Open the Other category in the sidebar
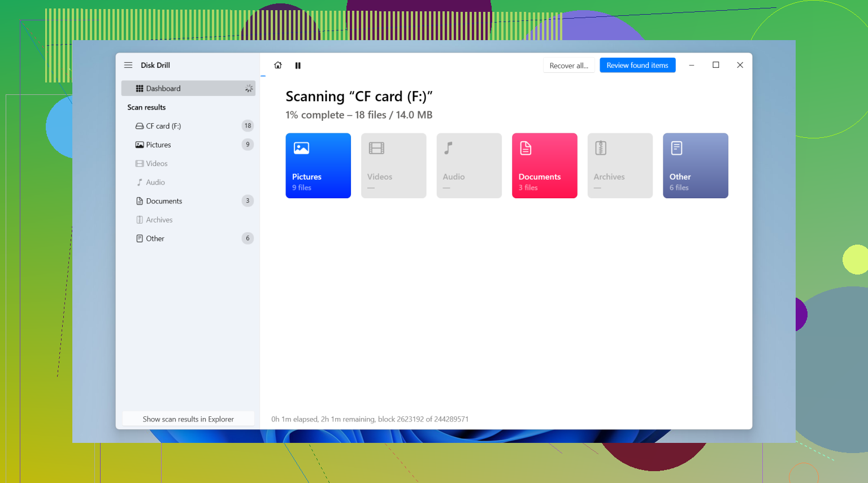 tap(188, 238)
